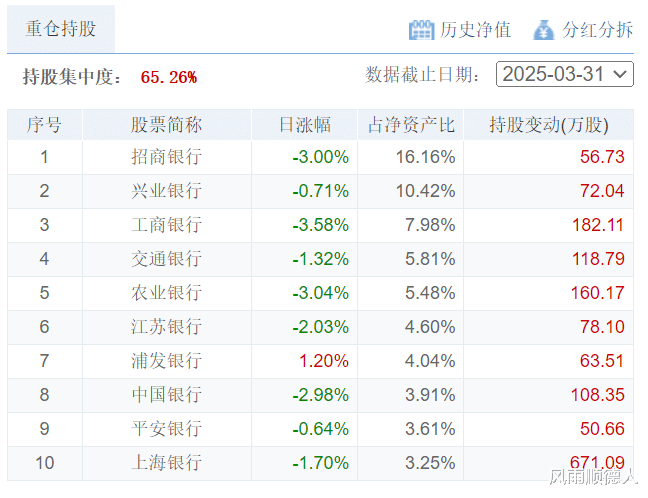Open the 工商银行 stock link
This screenshot has height=498, width=648.
(x=167, y=225)
